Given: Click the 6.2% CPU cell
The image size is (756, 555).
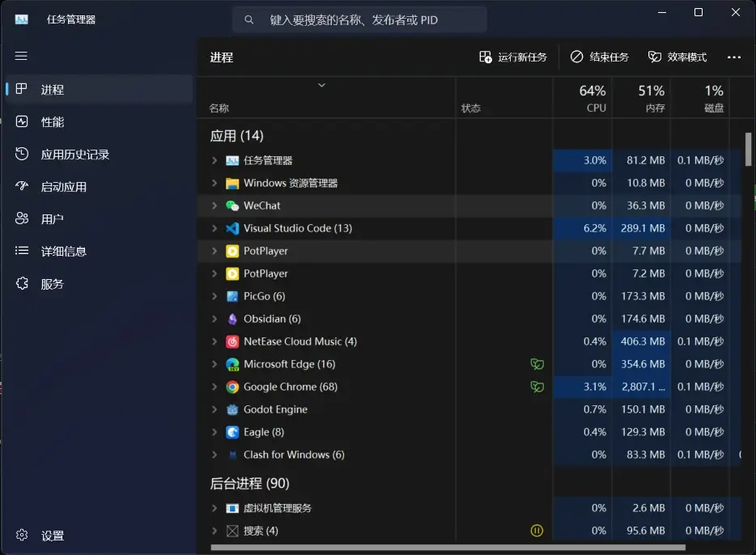Looking at the screenshot, I should coord(583,228).
